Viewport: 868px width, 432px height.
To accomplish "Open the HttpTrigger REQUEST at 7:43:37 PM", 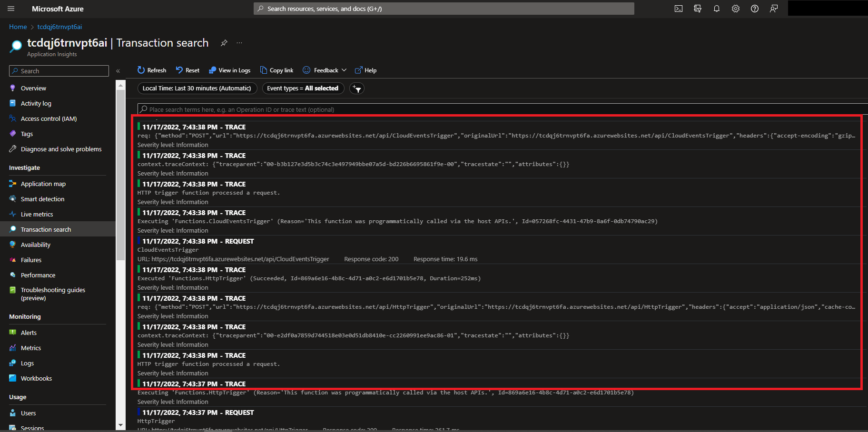I will click(500, 419).
